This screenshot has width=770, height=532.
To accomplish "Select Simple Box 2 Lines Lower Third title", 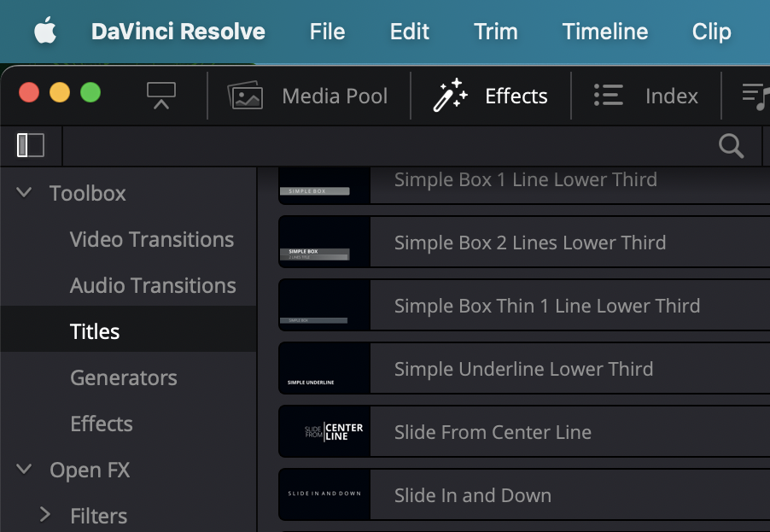I will click(530, 243).
